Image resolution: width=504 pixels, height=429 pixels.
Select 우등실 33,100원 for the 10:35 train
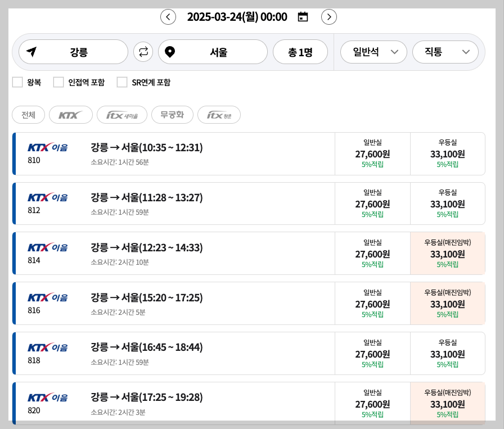(447, 153)
